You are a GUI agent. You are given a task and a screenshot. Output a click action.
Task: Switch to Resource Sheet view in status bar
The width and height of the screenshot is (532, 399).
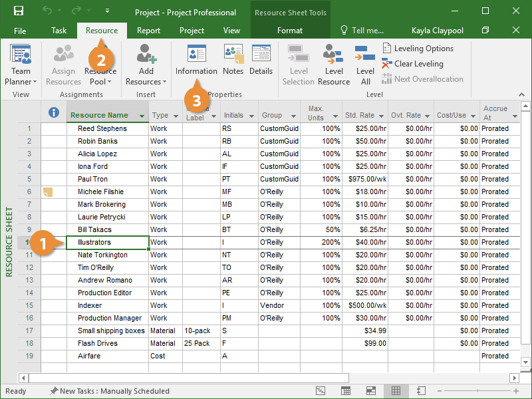click(x=396, y=391)
